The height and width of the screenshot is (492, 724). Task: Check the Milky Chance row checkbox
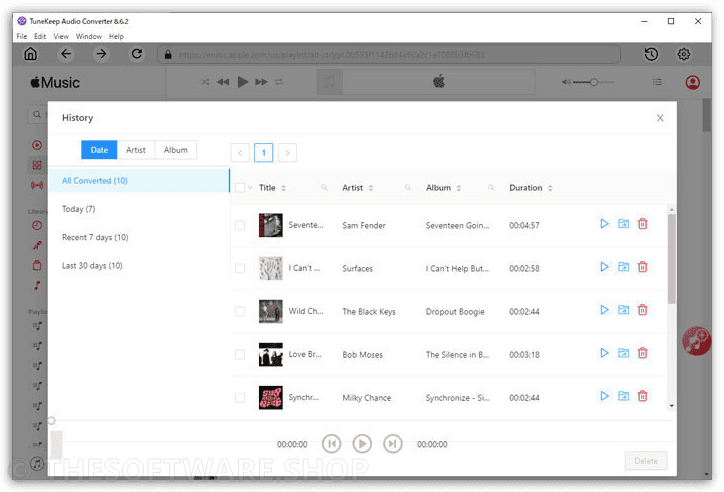pos(240,397)
